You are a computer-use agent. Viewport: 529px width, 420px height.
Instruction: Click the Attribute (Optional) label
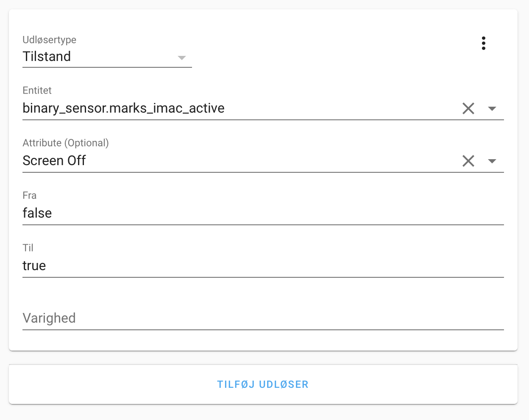pyautogui.click(x=65, y=143)
